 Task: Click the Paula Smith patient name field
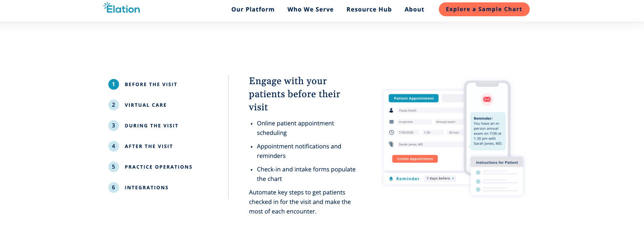(x=430, y=110)
